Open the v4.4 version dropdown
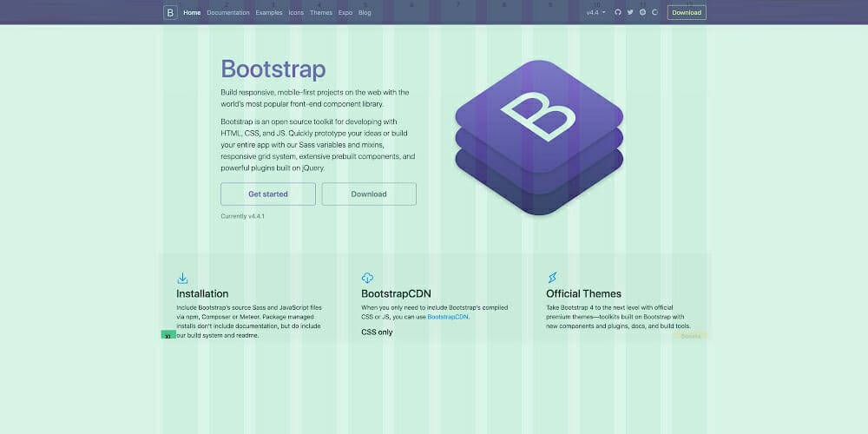 pyautogui.click(x=595, y=12)
